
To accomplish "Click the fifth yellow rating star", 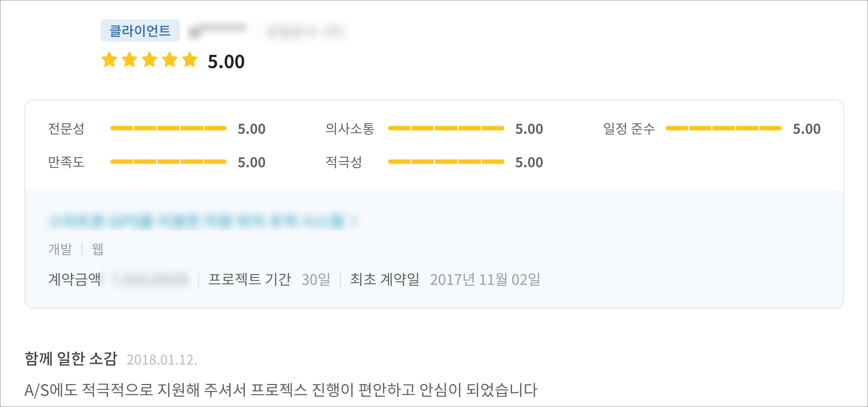I will coord(190,60).
